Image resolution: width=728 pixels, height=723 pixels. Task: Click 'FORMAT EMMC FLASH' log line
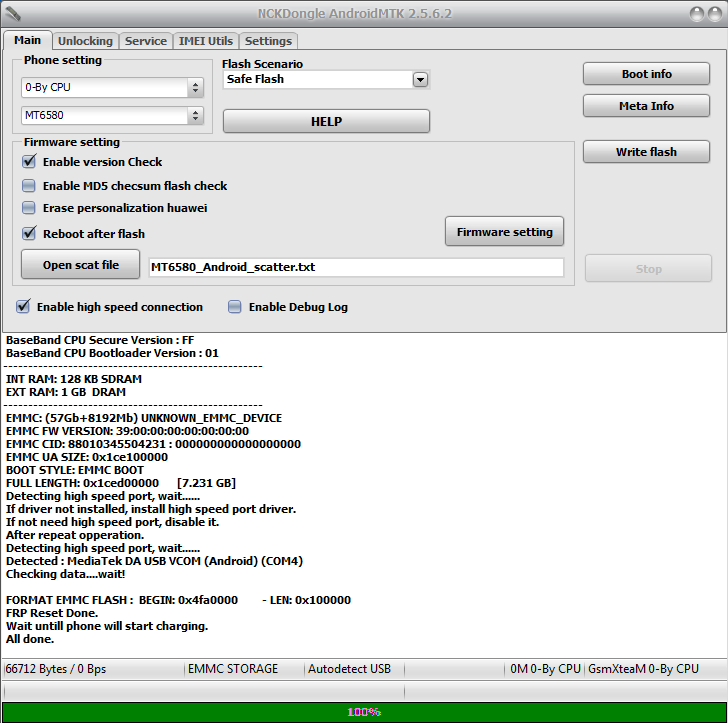[x=178, y=600]
